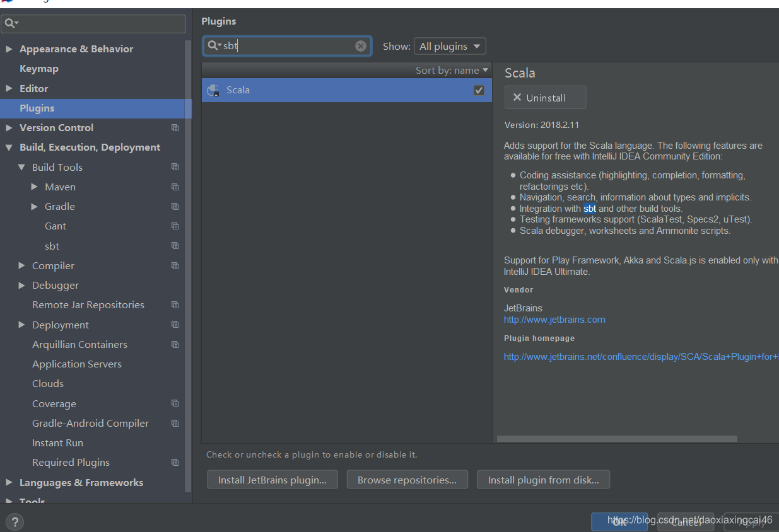
Task: Open the Sort by name dropdown
Action: tap(452, 71)
